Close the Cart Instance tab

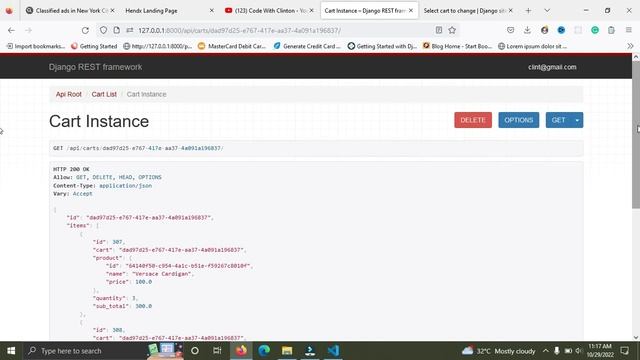[x=411, y=11]
